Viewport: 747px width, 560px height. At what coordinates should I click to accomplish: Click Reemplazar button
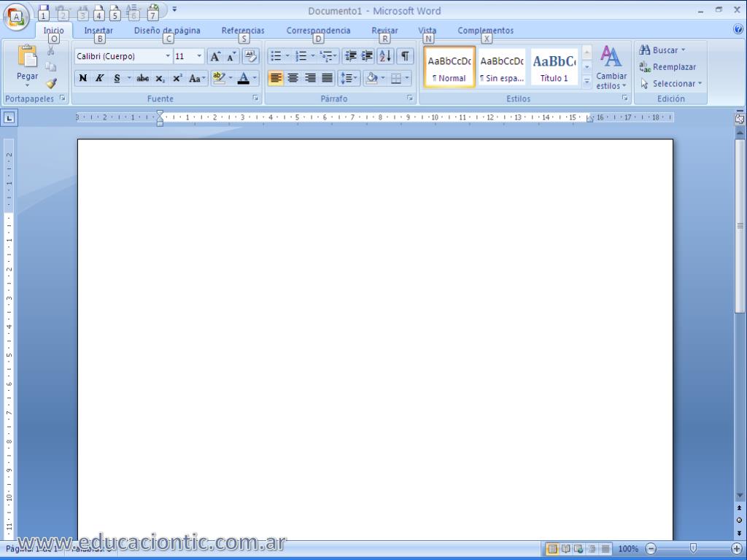pos(667,67)
